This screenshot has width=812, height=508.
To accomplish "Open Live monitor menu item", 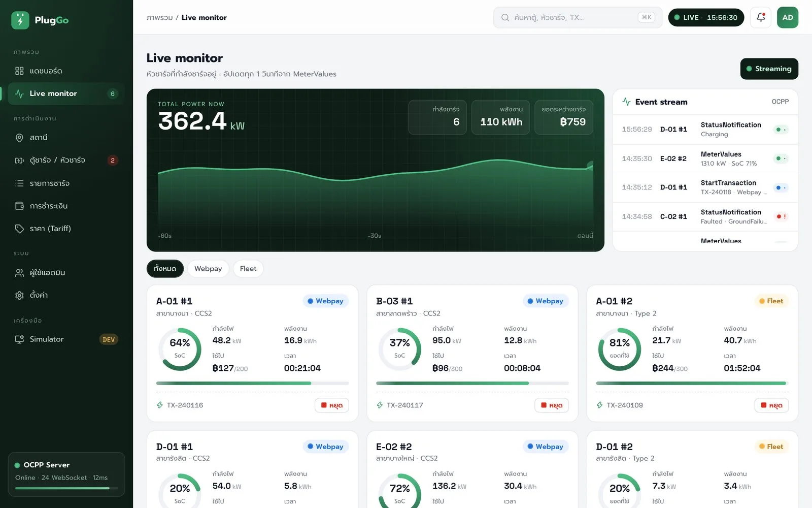I will [x=66, y=93].
